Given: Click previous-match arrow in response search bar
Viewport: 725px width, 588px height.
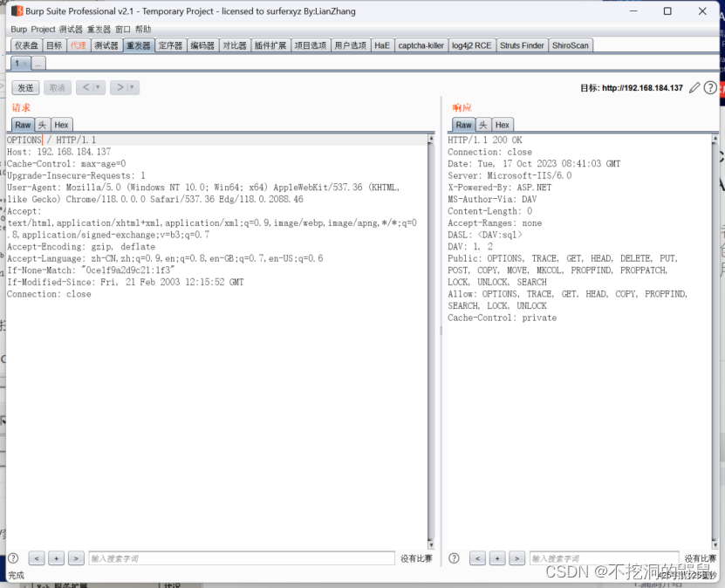Looking at the screenshot, I should tap(477, 558).
